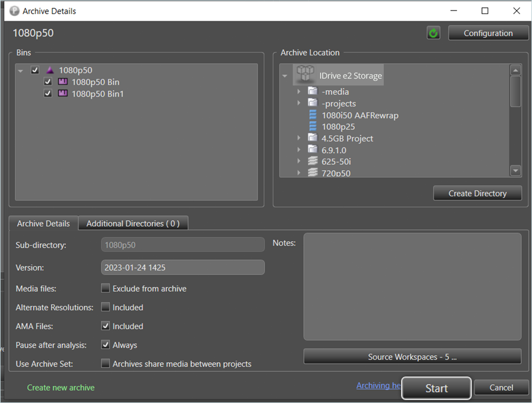532x403 pixels.
Task: Click into the Notes text area
Action: point(412,286)
